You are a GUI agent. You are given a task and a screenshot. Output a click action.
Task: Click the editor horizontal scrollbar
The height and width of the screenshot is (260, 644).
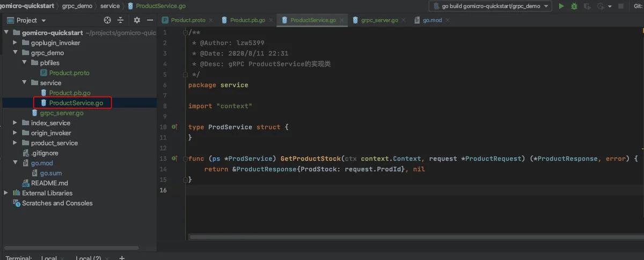click(x=416, y=237)
